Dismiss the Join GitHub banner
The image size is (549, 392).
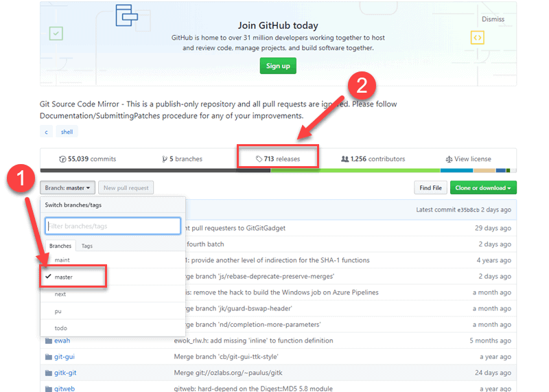point(493,19)
